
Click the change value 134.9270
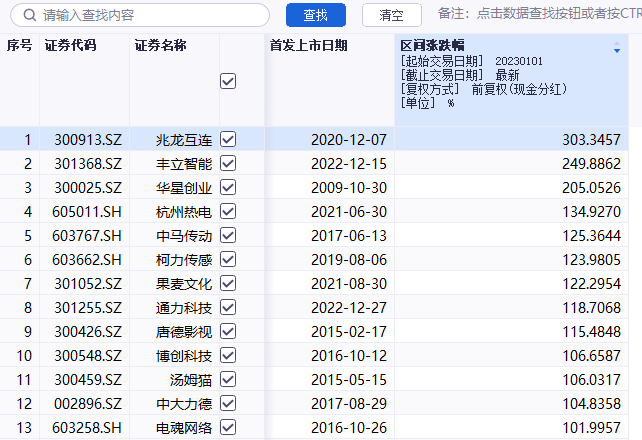pyautogui.click(x=591, y=212)
